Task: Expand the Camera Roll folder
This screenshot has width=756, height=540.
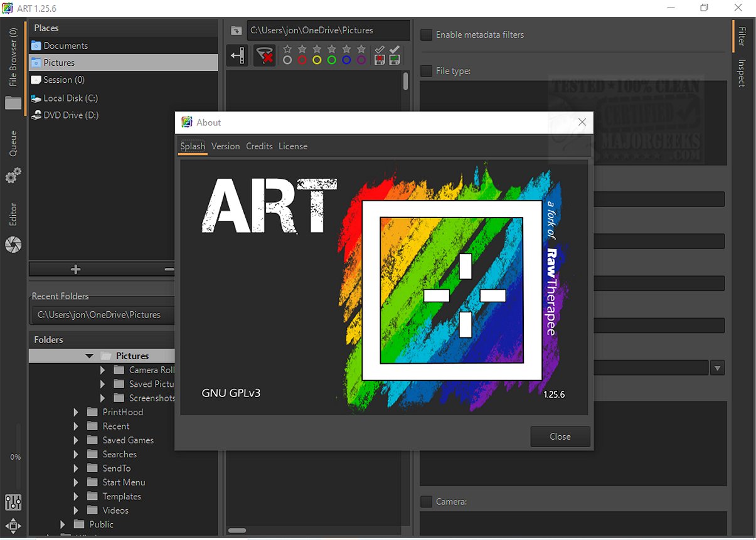Action: point(103,370)
